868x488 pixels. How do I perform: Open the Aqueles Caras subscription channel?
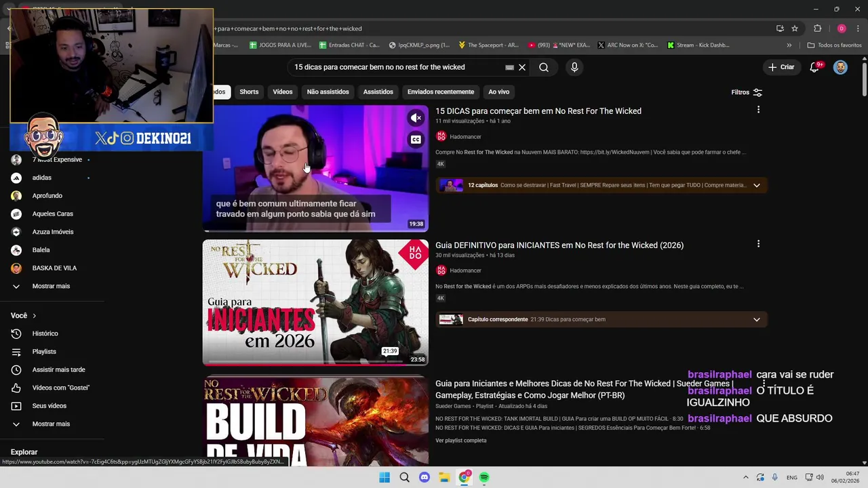point(52,213)
